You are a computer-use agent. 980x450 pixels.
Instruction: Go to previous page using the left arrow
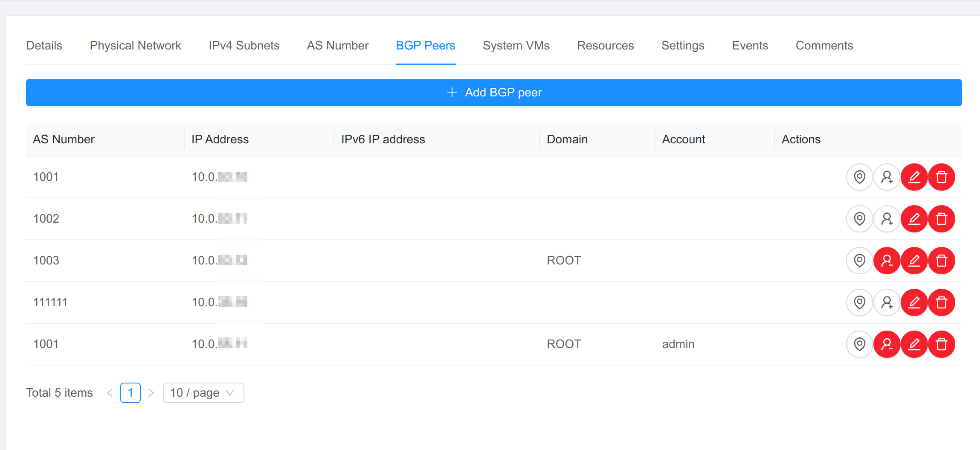[110, 392]
